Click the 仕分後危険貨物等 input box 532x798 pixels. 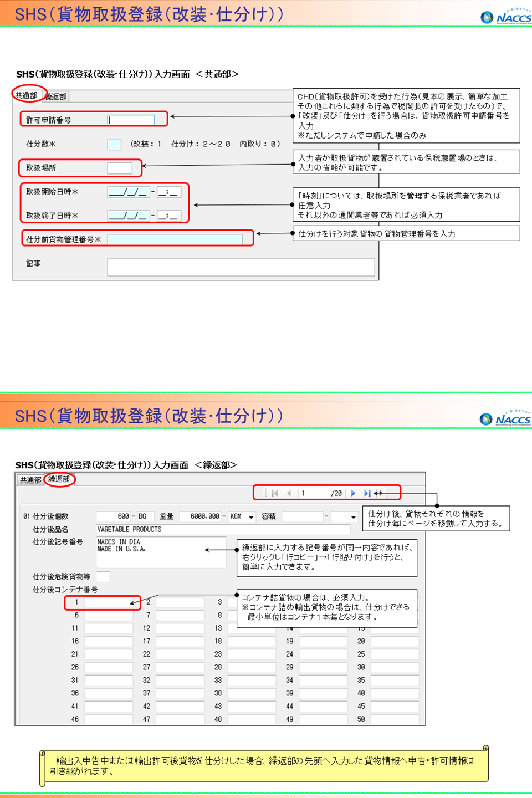tap(103, 577)
